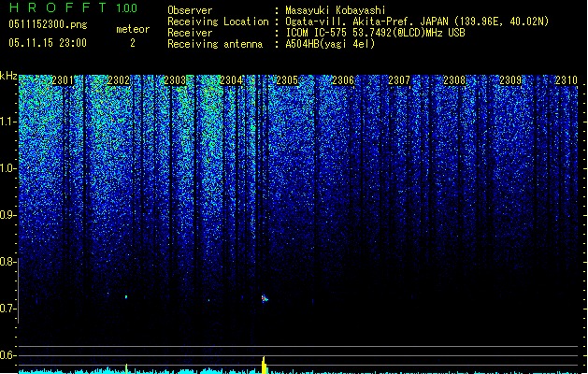The height and width of the screenshot is (374, 588).
Task: Click the bright red meteor echo near 2304
Action: click(x=265, y=298)
